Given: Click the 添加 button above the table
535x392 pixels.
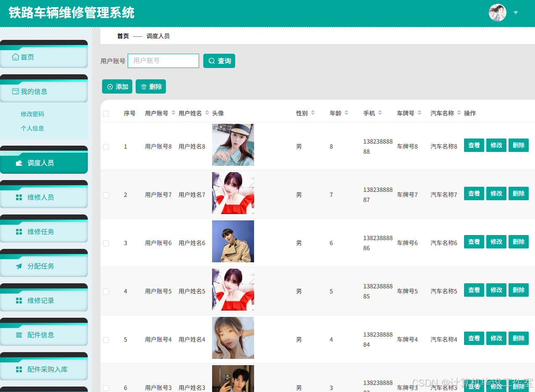Looking at the screenshot, I should coord(117,86).
